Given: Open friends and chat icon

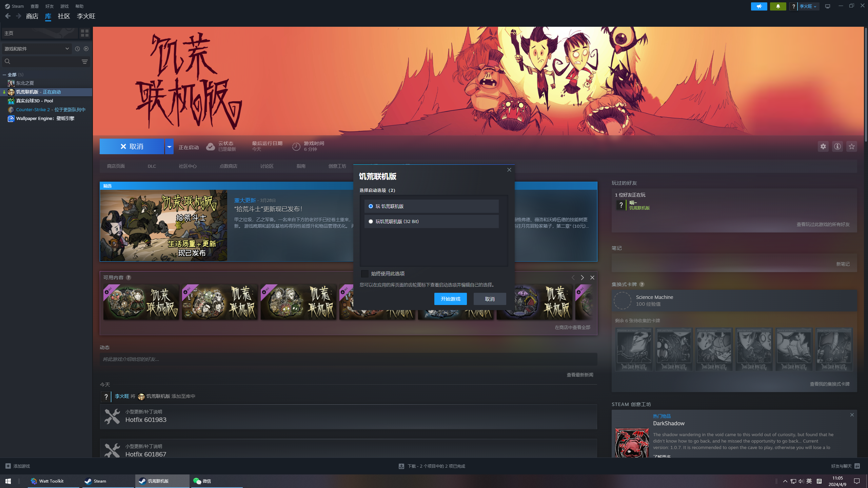Looking at the screenshot, I should click(857, 466).
